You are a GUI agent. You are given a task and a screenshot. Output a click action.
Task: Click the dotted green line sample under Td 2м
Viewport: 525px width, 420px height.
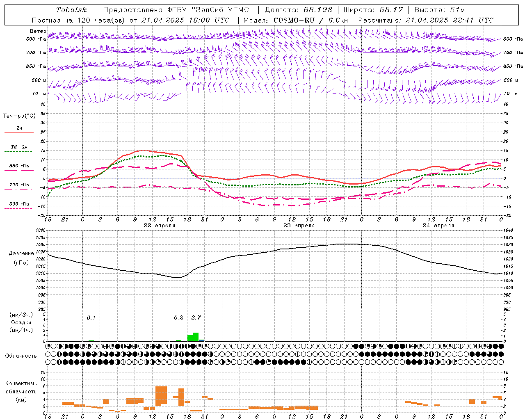pos(19,152)
